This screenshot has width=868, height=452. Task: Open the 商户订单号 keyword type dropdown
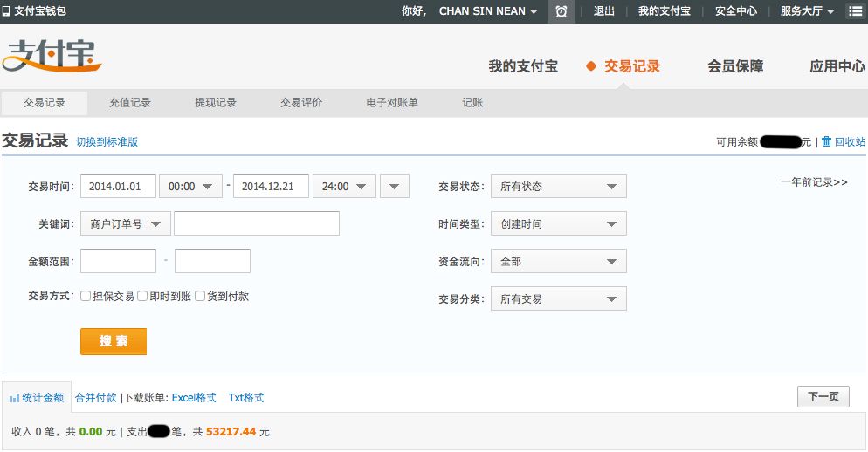(x=125, y=224)
